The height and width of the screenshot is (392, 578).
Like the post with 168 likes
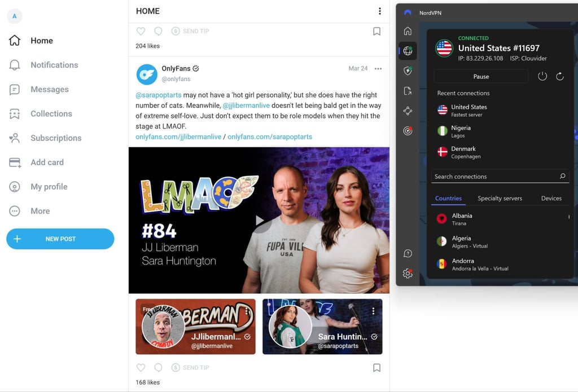pyautogui.click(x=141, y=368)
